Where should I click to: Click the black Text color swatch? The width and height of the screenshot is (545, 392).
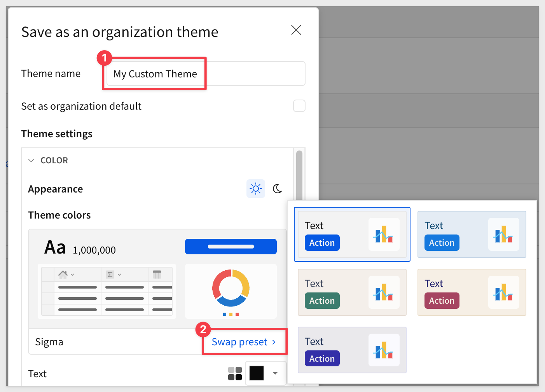[x=257, y=373]
